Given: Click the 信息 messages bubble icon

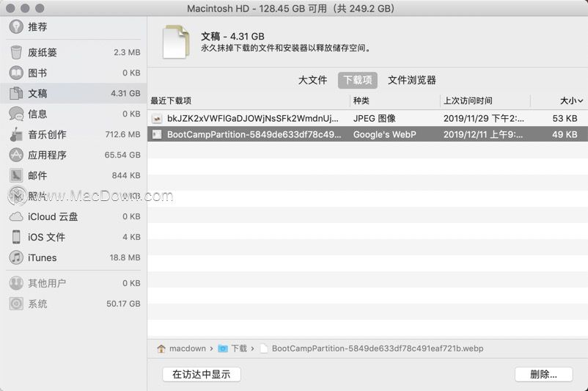Looking at the screenshot, I should pos(16,114).
